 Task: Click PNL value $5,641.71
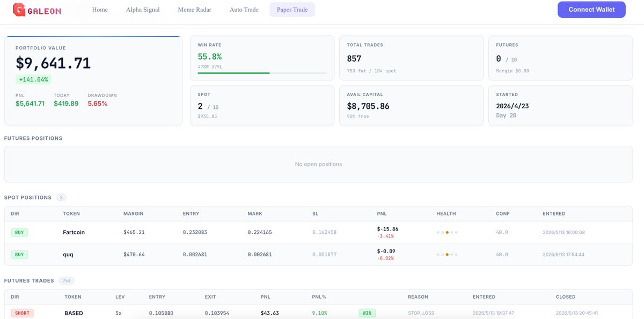(x=30, y=103)
